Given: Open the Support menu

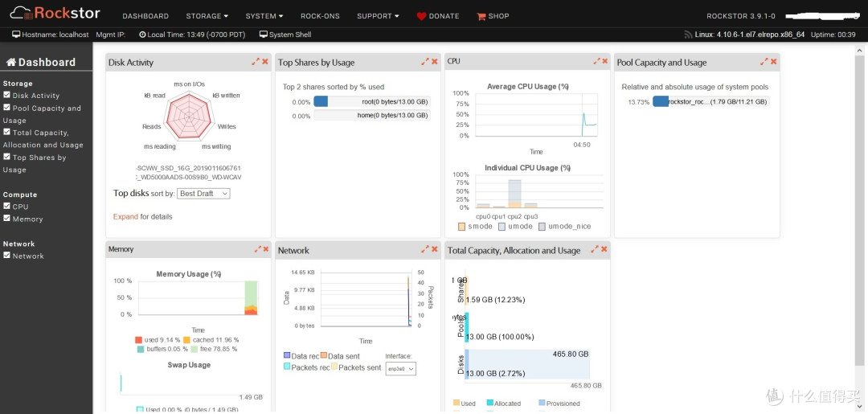Looking at the screenshot, I should [x=378, y=16].
